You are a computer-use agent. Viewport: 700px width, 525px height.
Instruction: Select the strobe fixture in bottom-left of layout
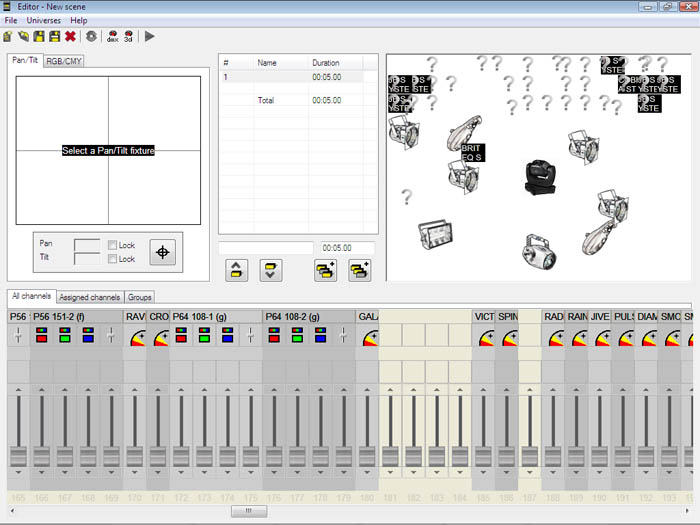click(x=433, y=235)
